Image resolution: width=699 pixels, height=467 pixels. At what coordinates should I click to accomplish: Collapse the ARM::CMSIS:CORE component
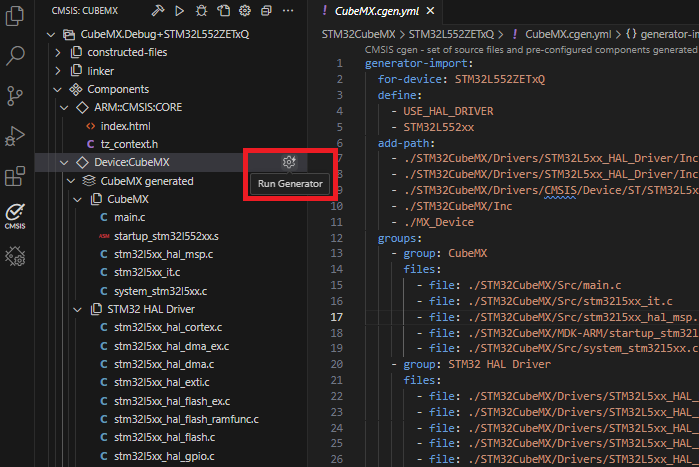pyautogui.click(x=66, y=107)
